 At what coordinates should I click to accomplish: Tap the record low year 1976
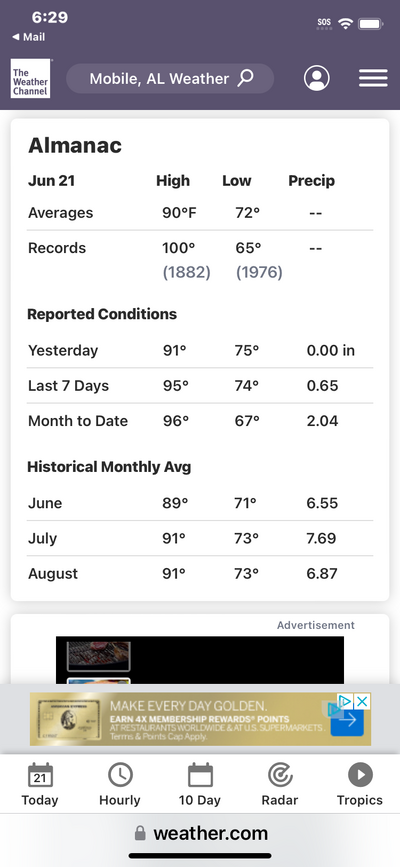tap(259, 273)
